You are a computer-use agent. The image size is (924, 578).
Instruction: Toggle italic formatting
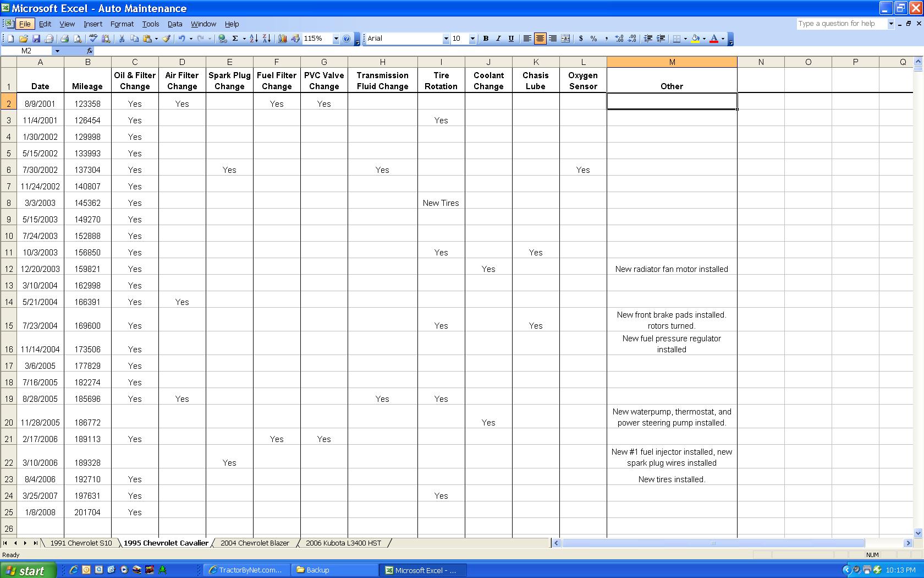pyautogui.click(x=498, y=39)
